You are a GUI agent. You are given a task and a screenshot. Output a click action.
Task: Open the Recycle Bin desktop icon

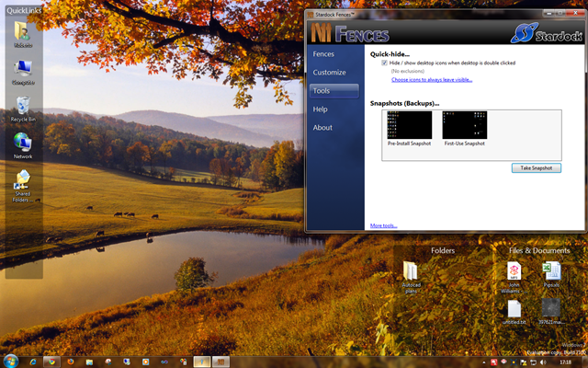tap(23, 105)
